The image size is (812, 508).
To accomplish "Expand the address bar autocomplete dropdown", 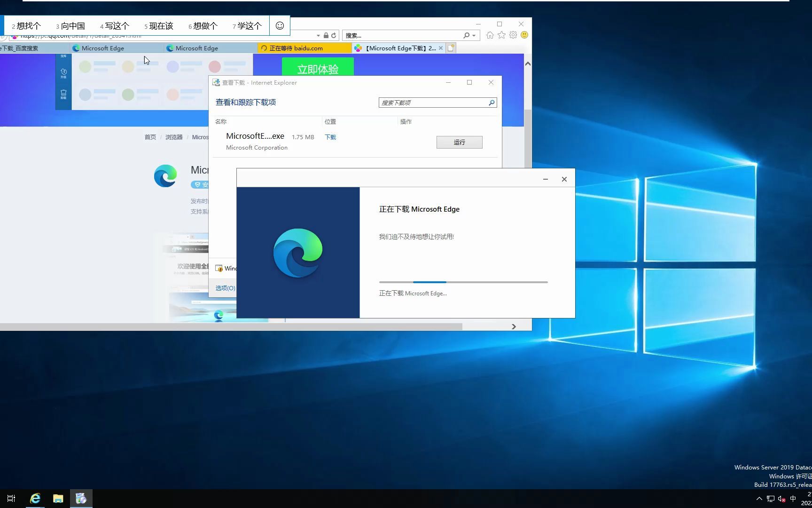I will click(x=318, y=36).
